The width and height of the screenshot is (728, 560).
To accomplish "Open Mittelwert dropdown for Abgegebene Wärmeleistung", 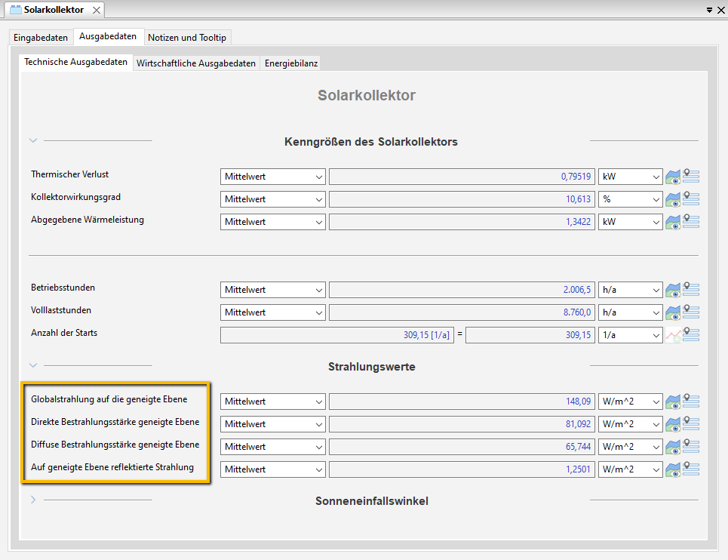I will [x=273, y=222].
